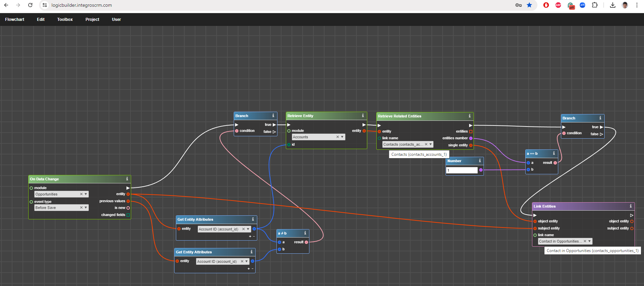644x286 pixels.
Task: Go back in browser
Action: click(x=6, y=5)
